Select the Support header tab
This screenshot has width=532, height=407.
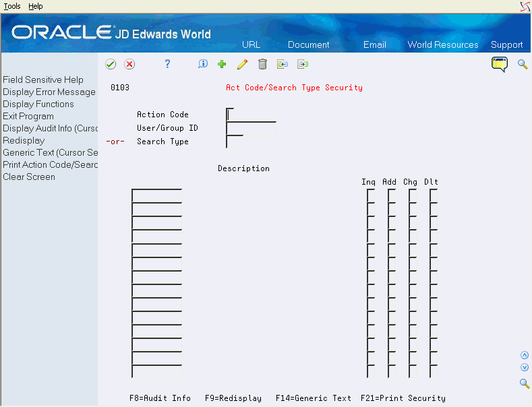click(x=506, y=44)
